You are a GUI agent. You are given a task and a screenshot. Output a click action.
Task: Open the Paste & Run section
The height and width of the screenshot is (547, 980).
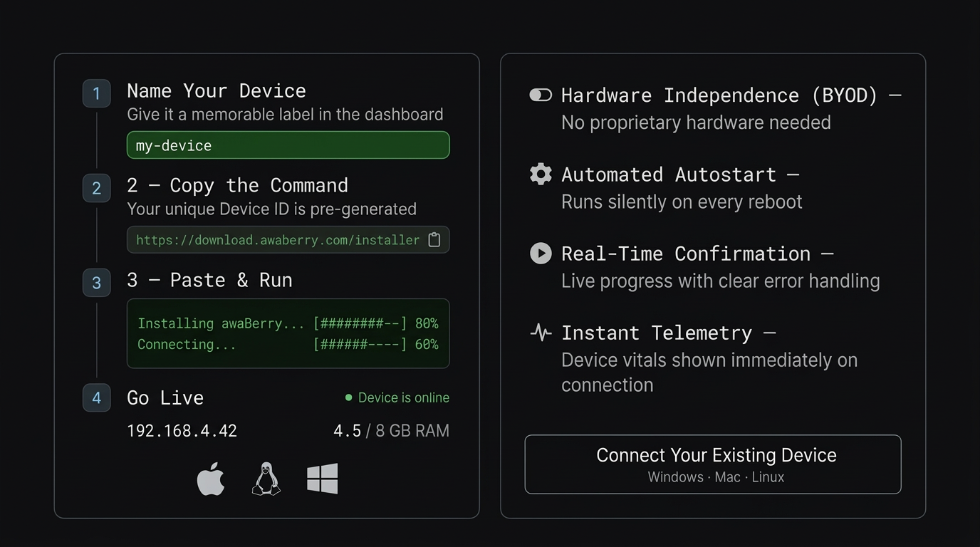click(210, 280)
